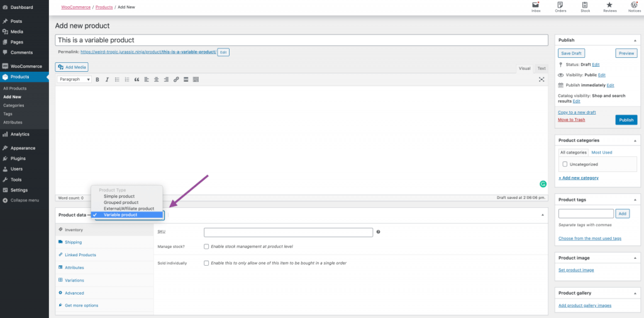Switch to the Text editor tab
The width and height of the screenshot is (644, 318).
[541, 68]
